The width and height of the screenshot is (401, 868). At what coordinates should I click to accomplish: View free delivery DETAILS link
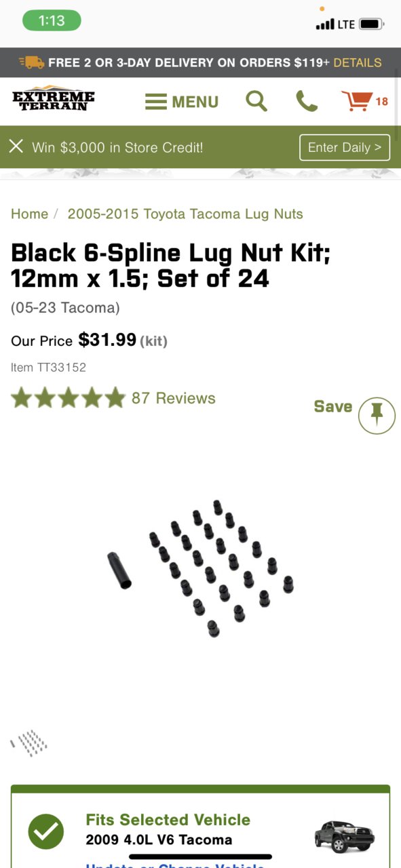coord(358,62)
